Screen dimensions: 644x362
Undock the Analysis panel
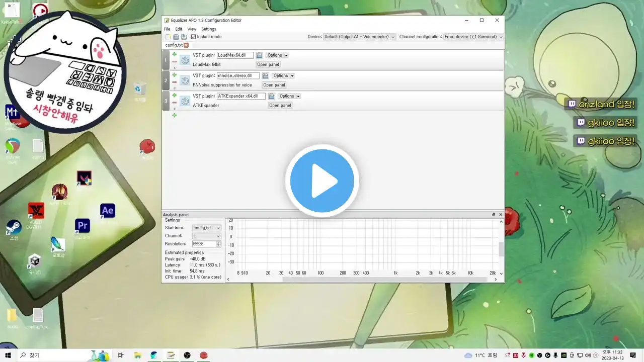click(494, 215)
